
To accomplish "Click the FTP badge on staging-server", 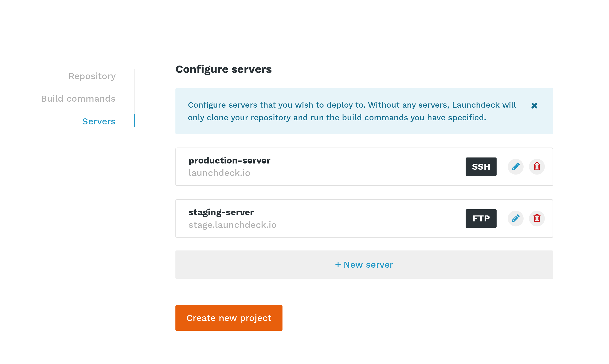I will (481, 218).
